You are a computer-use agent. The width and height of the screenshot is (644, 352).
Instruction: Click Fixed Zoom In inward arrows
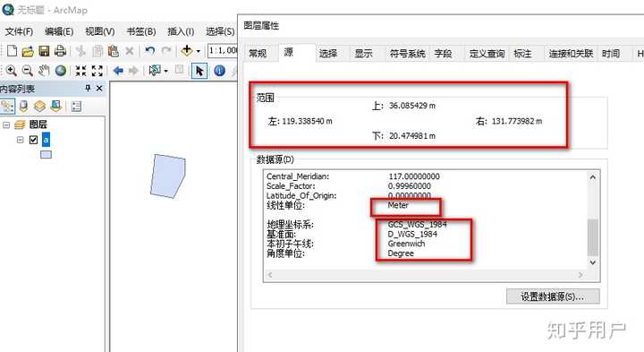80,71
